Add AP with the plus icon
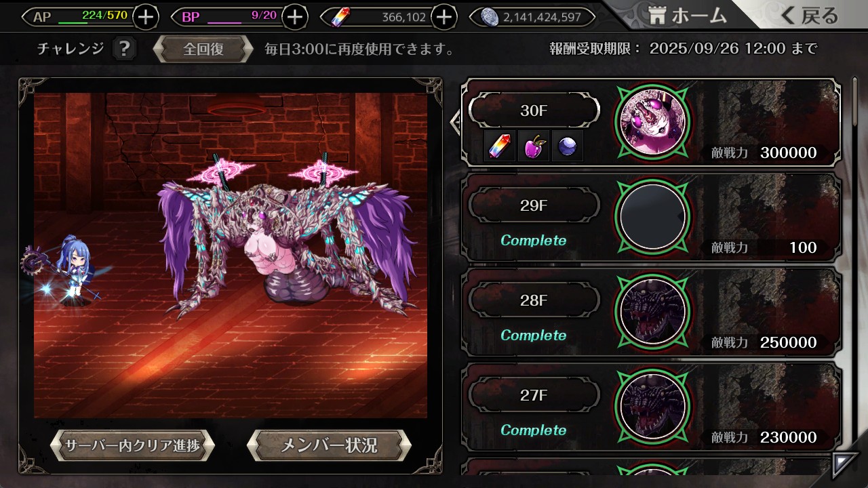The image size is (868, 488). coord(146,17)
